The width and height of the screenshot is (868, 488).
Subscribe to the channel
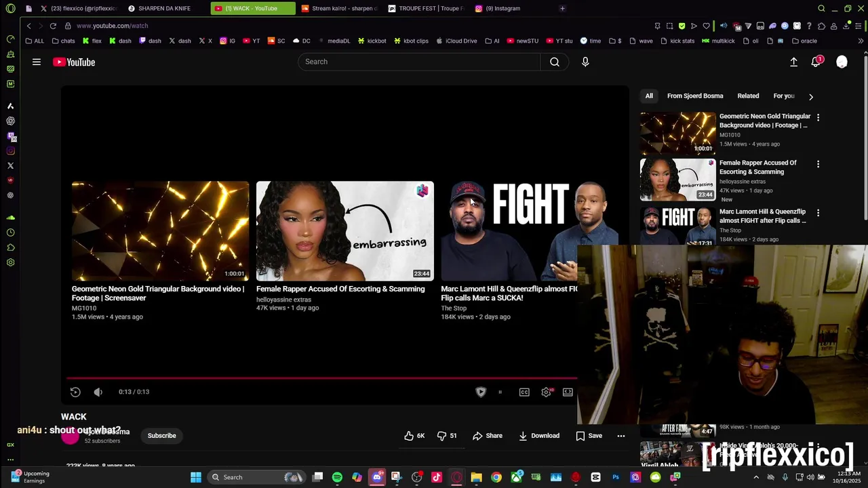tap(161, 436)
